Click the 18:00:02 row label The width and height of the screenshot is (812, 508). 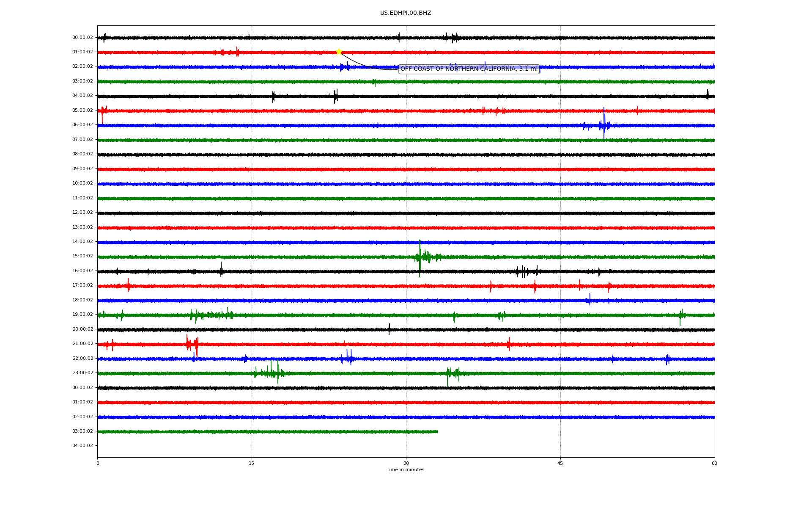[x=82, y=300]
